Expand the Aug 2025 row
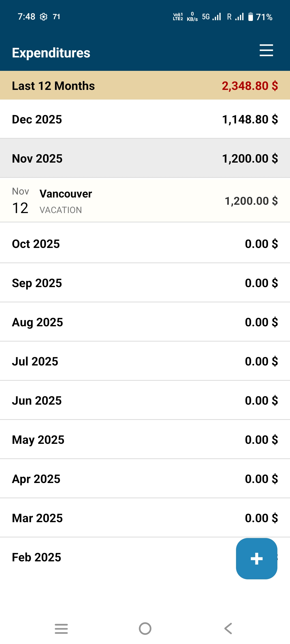This screenshot has width=290, height=644. [x=145, y=322]
